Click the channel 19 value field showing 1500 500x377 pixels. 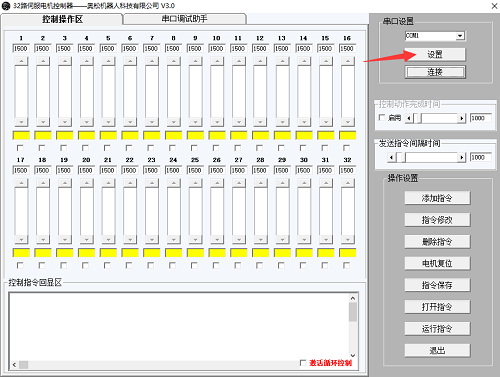coord(65,170)
